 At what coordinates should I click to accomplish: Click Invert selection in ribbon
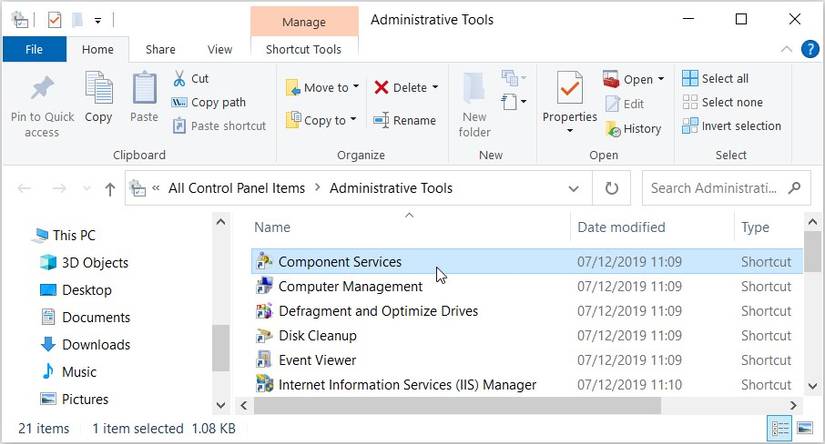pyautogui.click(x=731, y=126)
